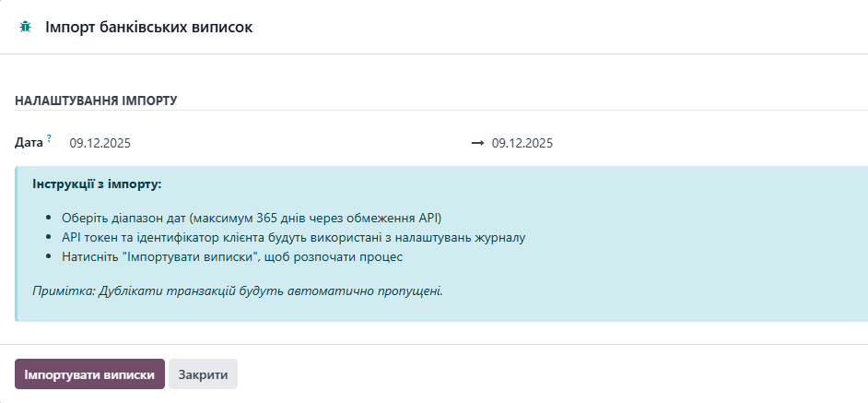The image size is (868, 403).
Task: Close the dialog using Закрити button
Action: click(203, 374)
